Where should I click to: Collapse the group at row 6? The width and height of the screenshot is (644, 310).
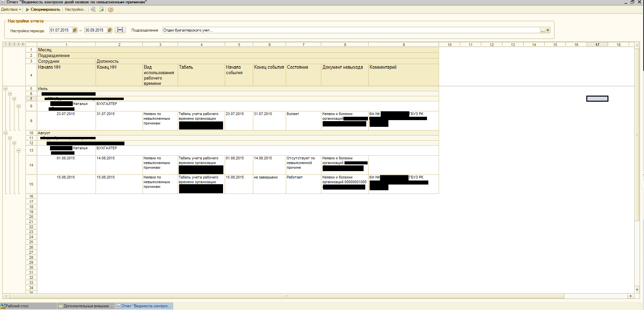10,94
